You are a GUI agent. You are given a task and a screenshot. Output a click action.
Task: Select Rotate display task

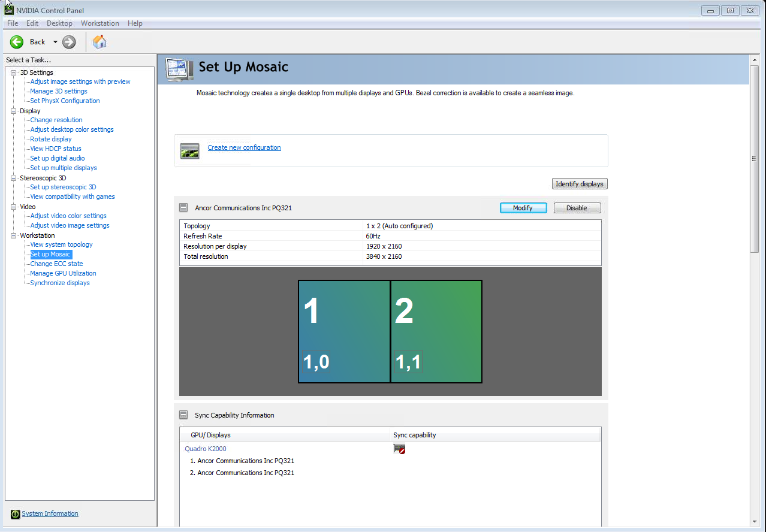[x=51, y=139]
